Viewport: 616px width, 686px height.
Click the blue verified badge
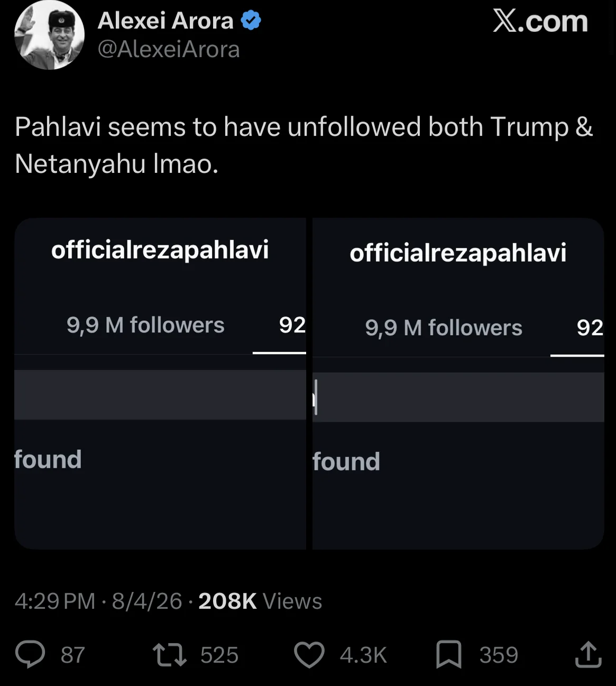click(251, 21)
